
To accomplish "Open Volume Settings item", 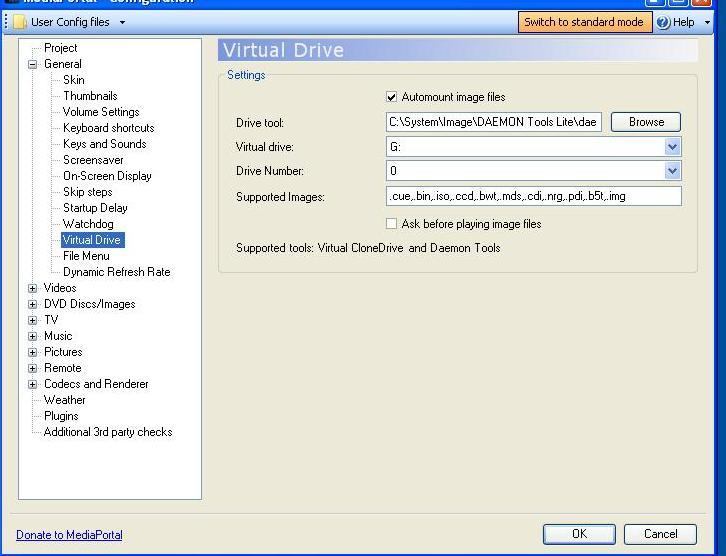I will 101,112.
